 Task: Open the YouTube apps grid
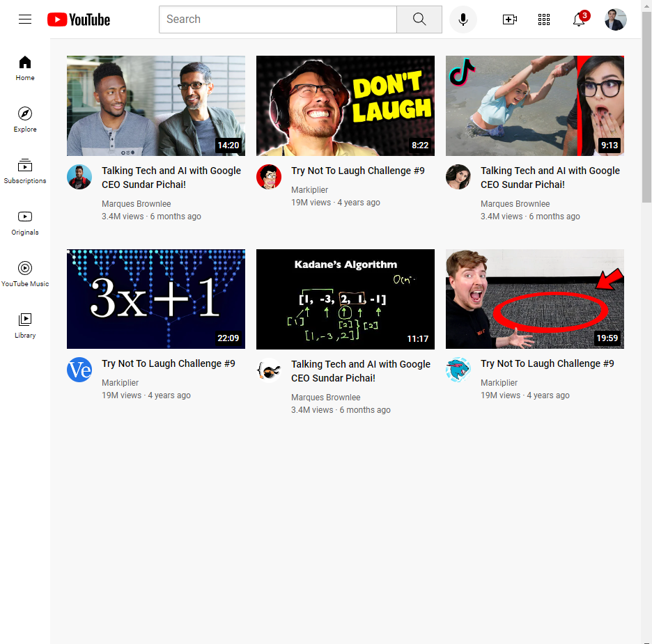(x=544, y=19)
